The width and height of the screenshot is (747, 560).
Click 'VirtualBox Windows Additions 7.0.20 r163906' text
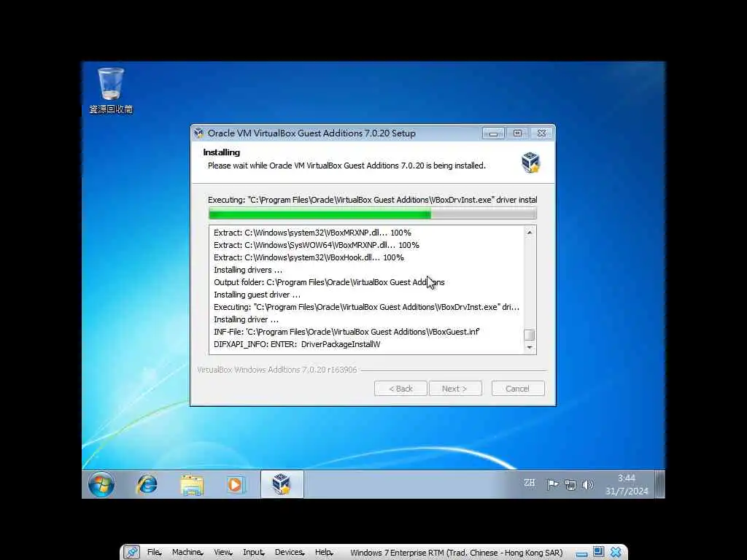276,370
